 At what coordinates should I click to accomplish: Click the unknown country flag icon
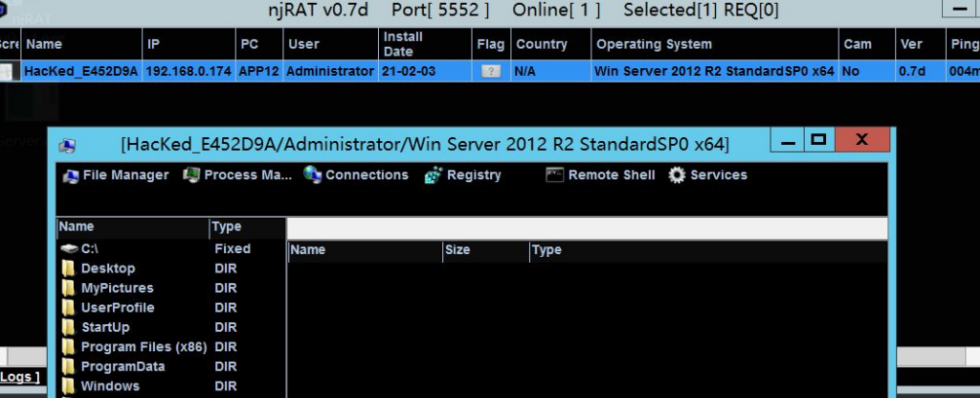(491, 71)
